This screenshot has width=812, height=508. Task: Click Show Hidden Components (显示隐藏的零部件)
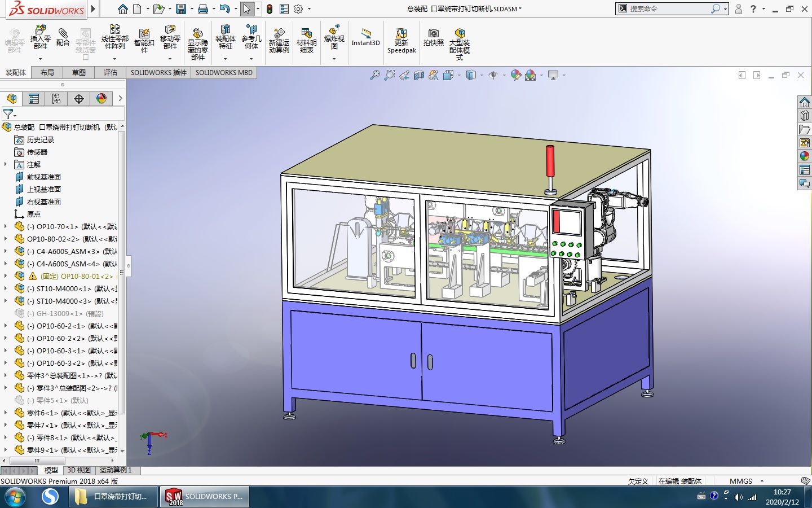pos(198,43)
